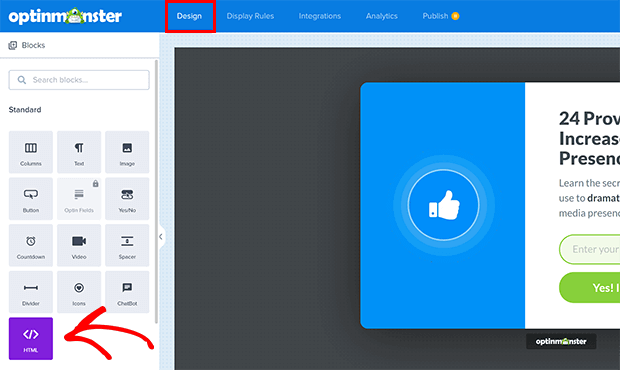This screenshot has height=370, width=620.
Task: Click the OptinMonster badge below popup
Action: click(561, 342)
